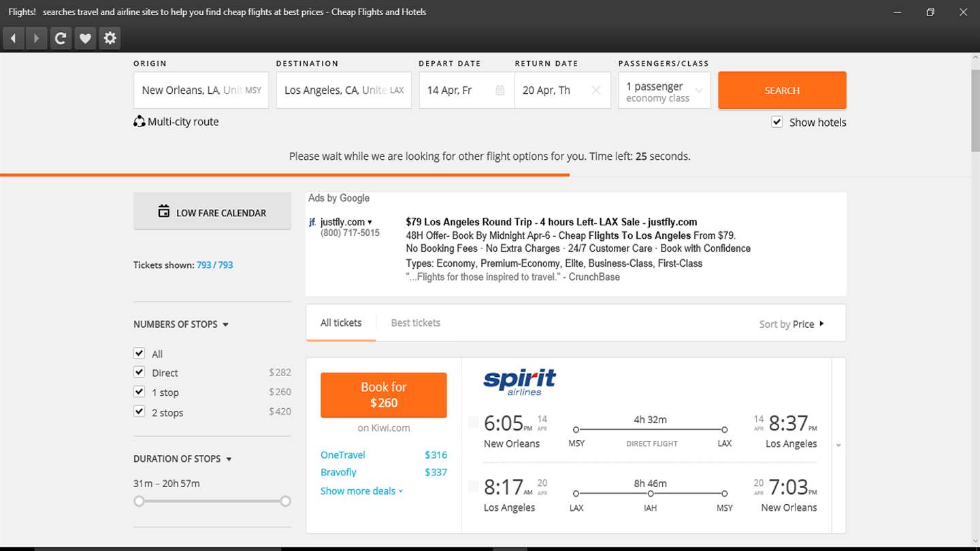
Task: Click the (800) 717-5015 phone number
Action: (x=350, y=233)
